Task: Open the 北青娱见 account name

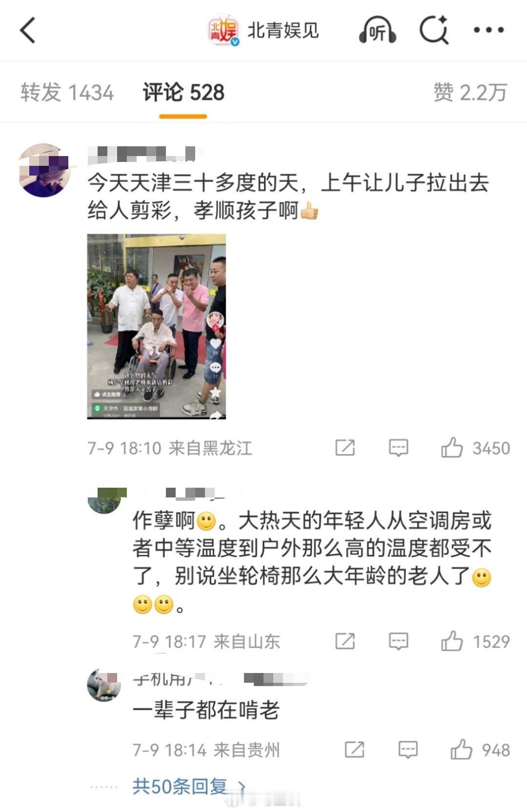Action: (x=283, y=30)
